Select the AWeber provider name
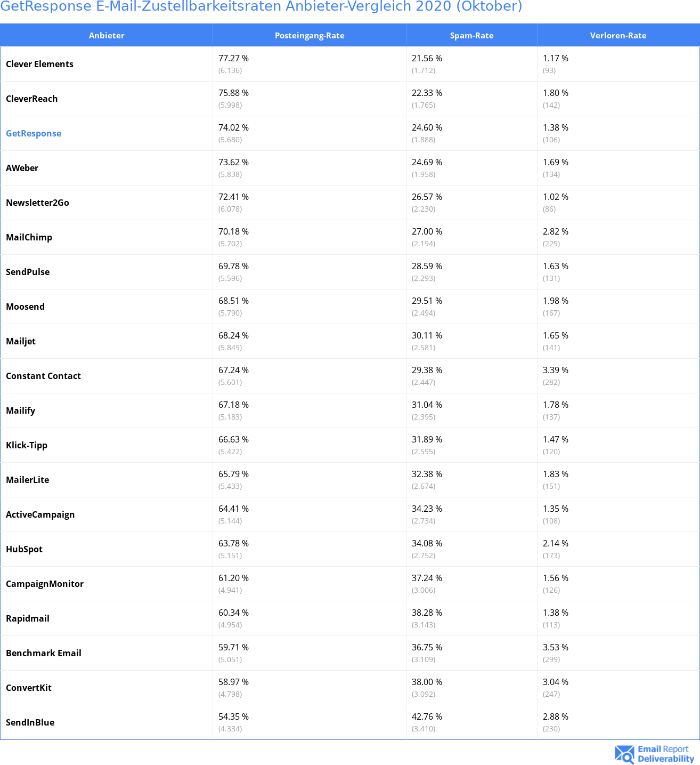Viewport: 700px width, 765px height. point(22,168)
